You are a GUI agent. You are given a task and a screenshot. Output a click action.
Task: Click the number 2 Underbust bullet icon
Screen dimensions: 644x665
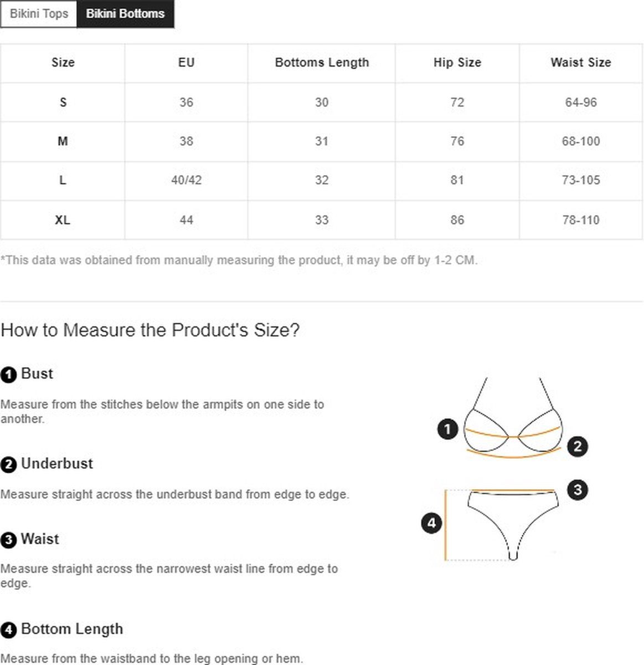pyautogui.click(x=8, y=465)
